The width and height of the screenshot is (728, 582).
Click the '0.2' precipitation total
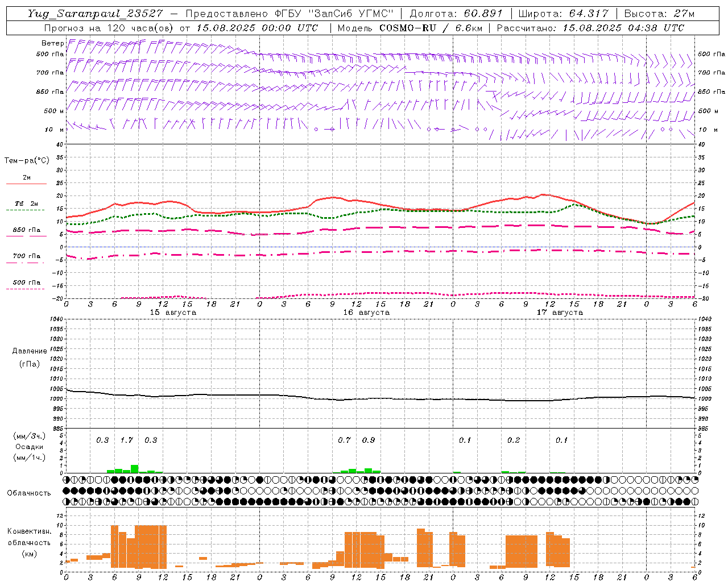514,440
